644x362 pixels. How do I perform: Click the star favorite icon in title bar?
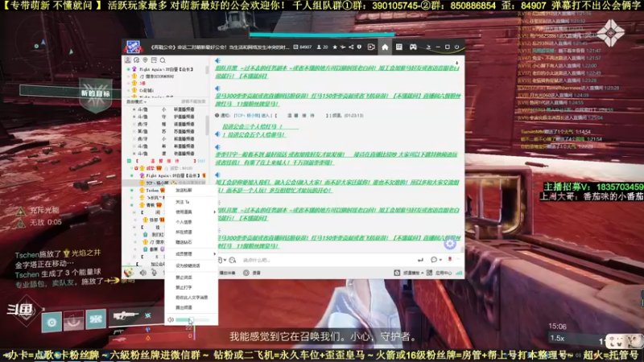tap(335, 47)
